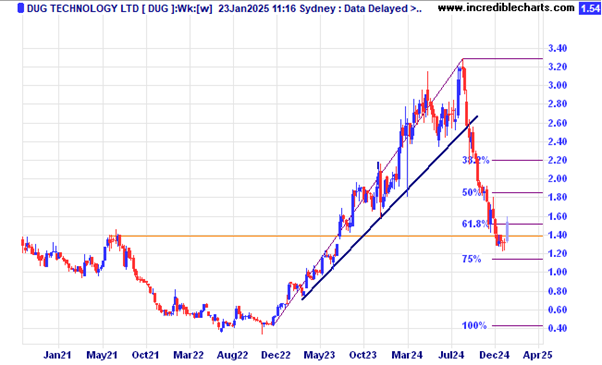Click the 3.20 price axis label
Screen dimensions: 602x365
[557, 67]
